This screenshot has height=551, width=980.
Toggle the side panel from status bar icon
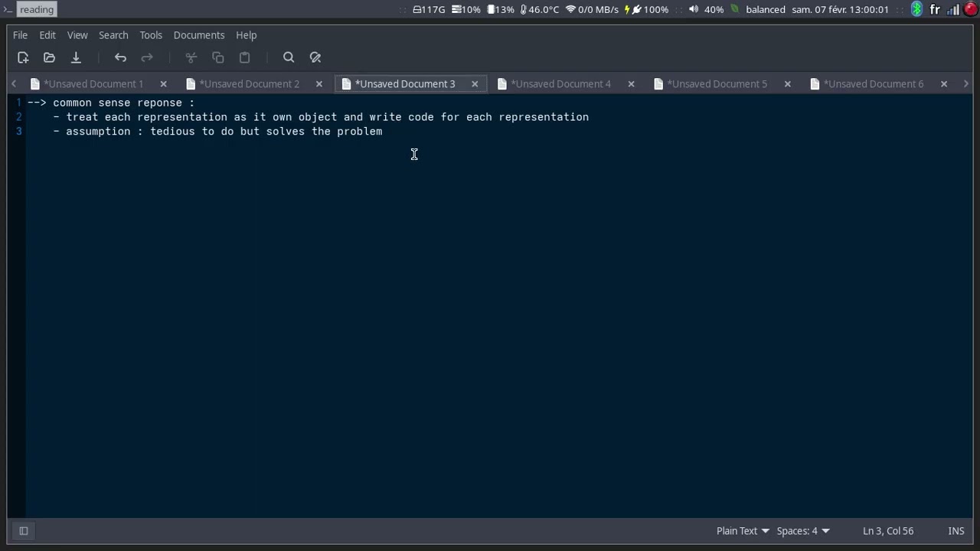pyautogui.click(x=24, y=530)
